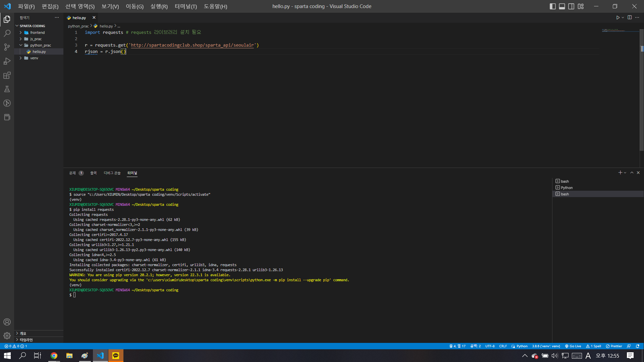Open the Windows Start menu
The height and width of the screenshot is (362, 644).
click(7, 356)
